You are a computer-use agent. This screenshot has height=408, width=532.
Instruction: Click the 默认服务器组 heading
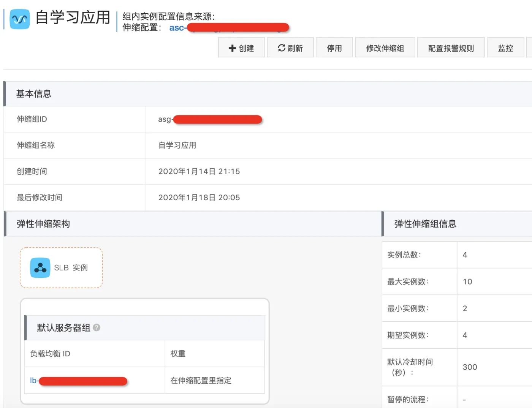63,327
